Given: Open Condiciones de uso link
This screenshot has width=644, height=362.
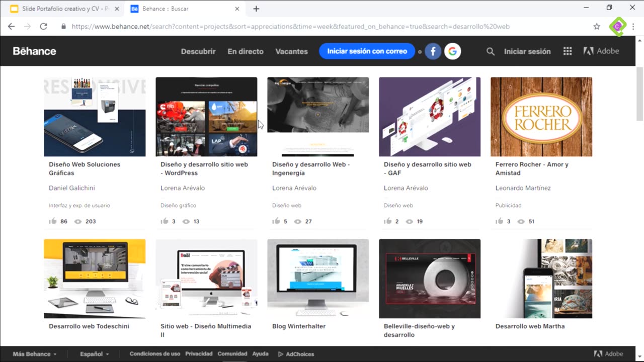Looking at the screenshot, I should [x=155, y=354].
